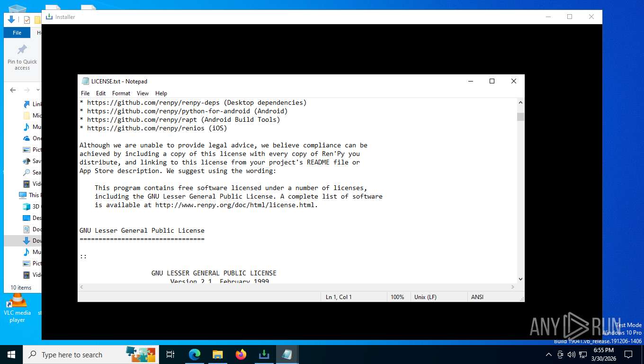Viewport: 644px width, 364px height.
Task: Click the '10 items' Explorer status text
Action: click(21, 288)
